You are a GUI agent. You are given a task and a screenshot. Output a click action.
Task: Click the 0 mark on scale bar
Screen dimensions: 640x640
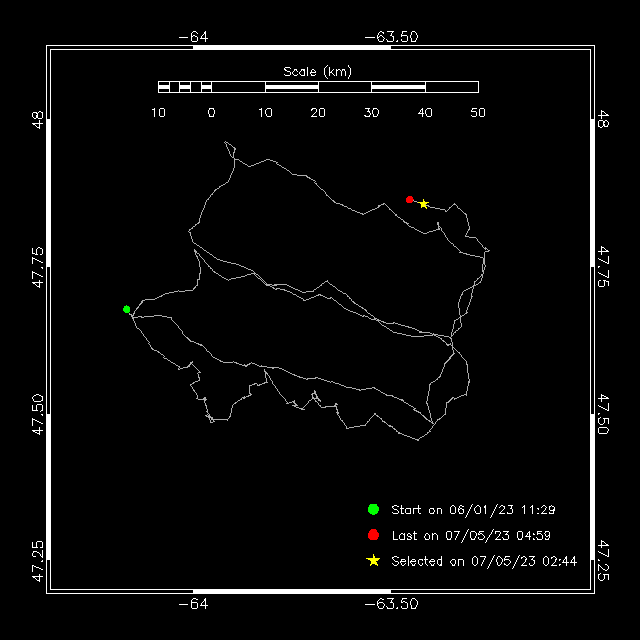click(x=211, y=113)
